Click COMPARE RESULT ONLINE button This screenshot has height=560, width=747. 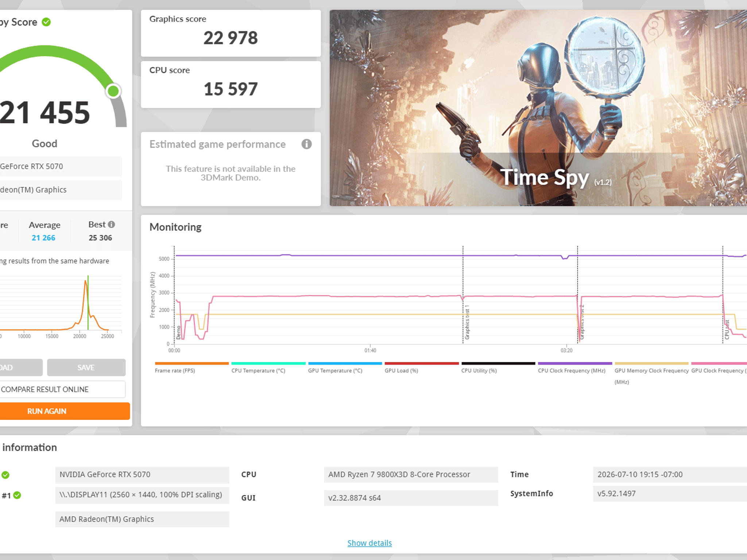(x=62, y=389)
